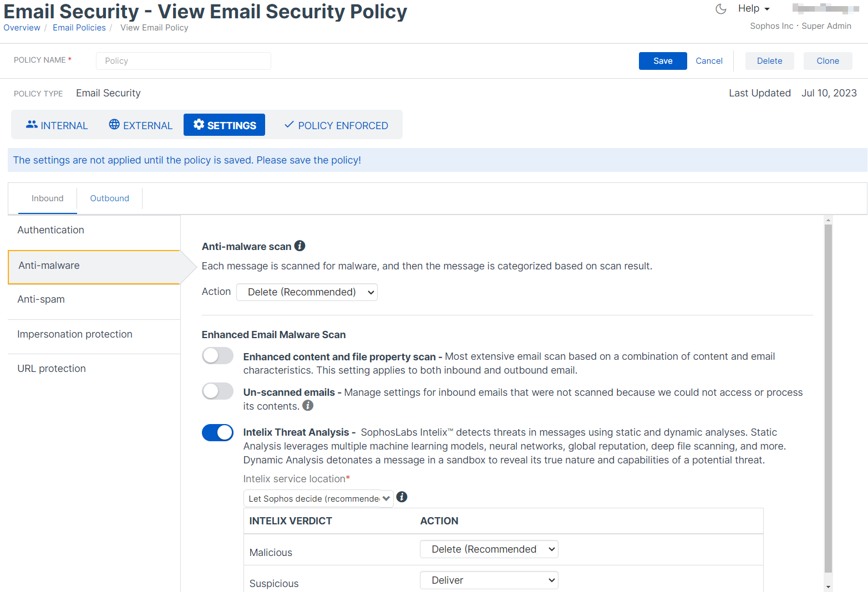
Task: Toggle dark mode moon icon
Action: [720, 9]
